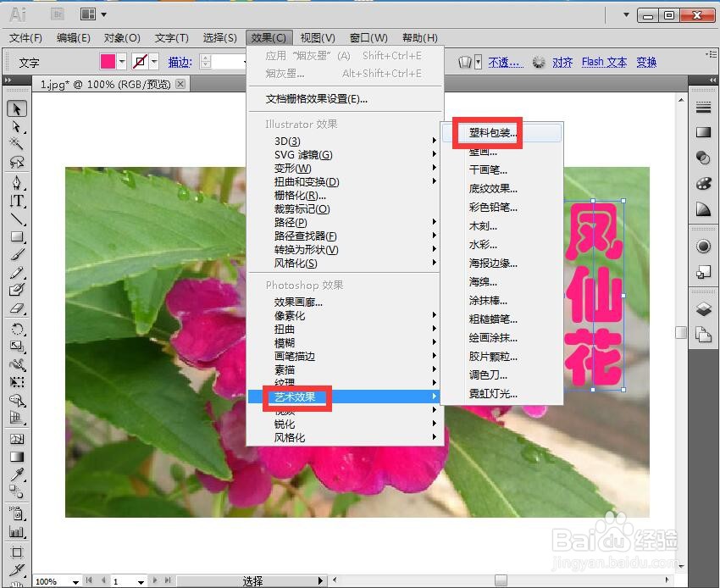The image size is (720, 588).
Task: Select the Artboard tool
Action: pos(17,552)
